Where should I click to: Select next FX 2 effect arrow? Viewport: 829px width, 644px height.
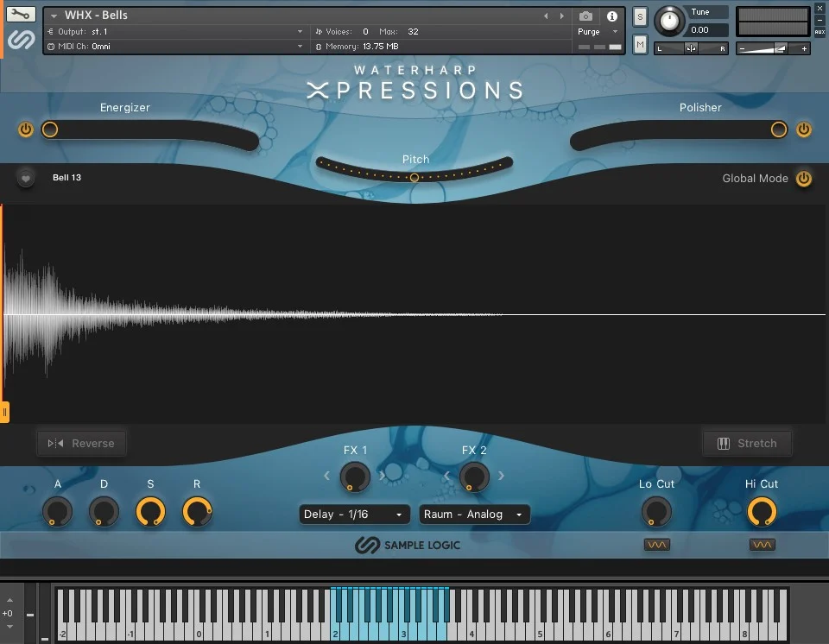[501, 476]
